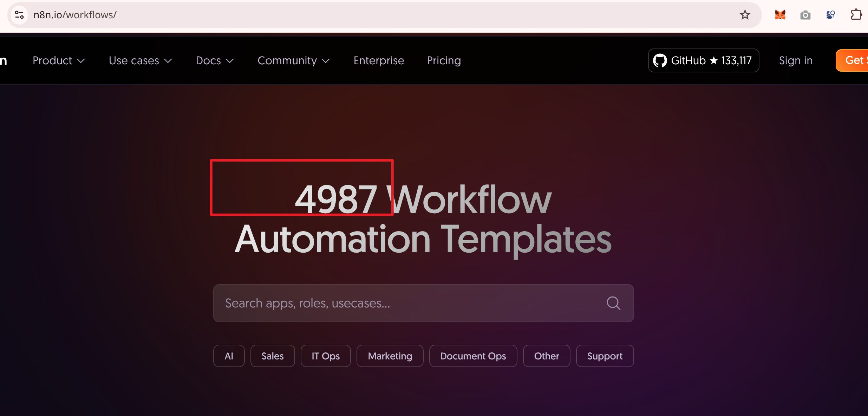
Task: Open the GitHub star count button
Action: 703,60
